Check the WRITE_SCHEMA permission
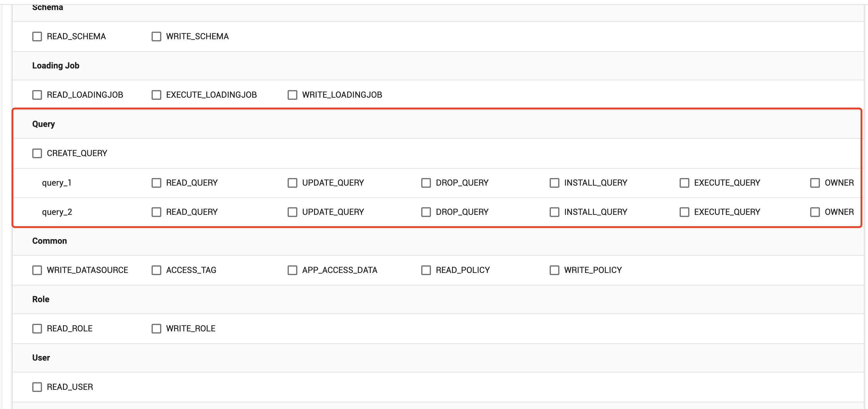This screenshot has width=868, height=409. (156, 37)
